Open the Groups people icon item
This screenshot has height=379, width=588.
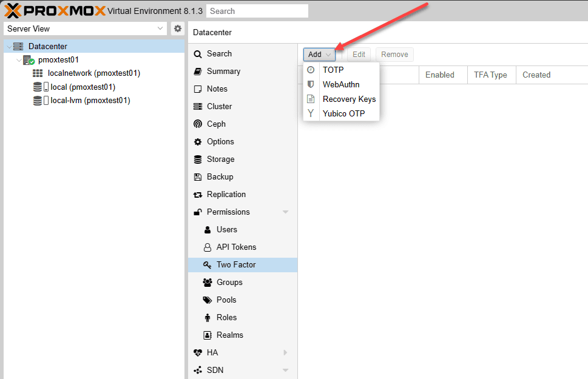click(x=208, y=283)
